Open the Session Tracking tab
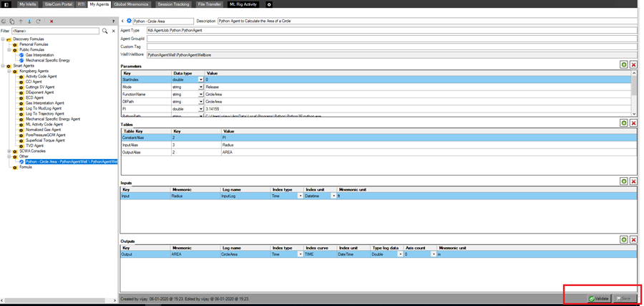This screenshot has width=644, height=306. (173, 4)
